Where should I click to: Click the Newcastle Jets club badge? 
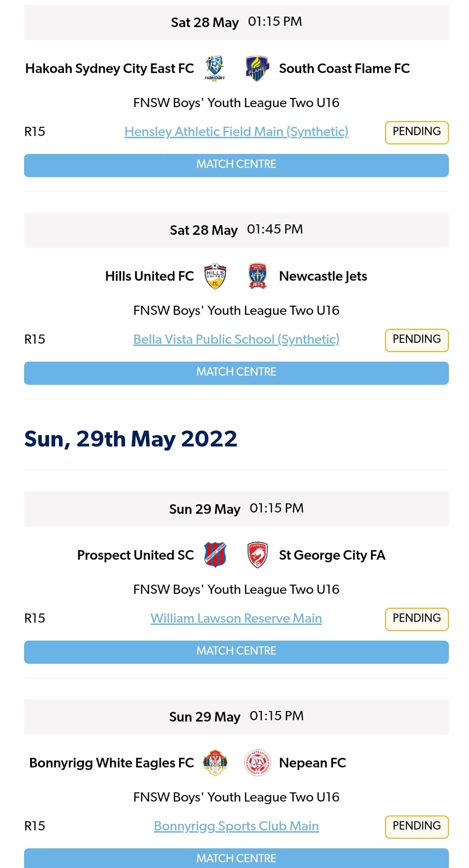tap(258, 276)
